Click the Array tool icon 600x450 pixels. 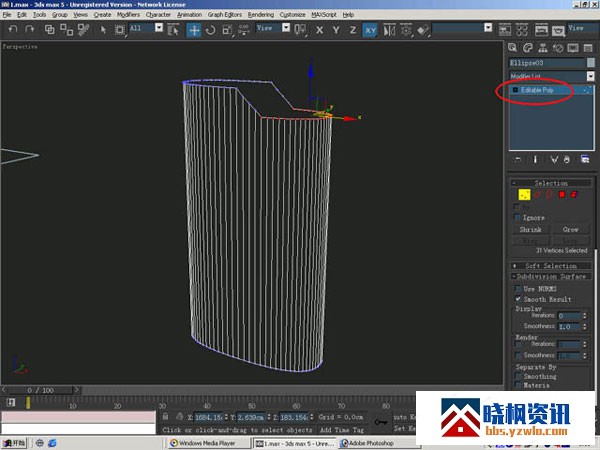click(x=406, y=30)
